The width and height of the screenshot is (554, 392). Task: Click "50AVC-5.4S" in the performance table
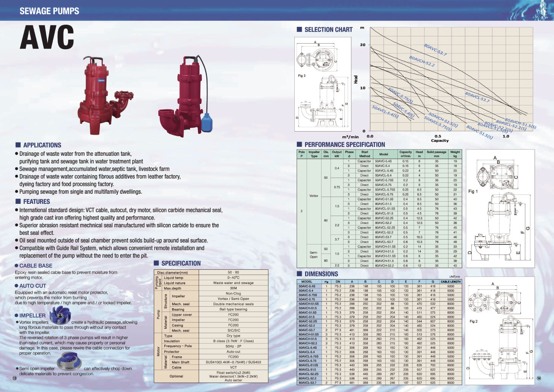click(383, 161)
